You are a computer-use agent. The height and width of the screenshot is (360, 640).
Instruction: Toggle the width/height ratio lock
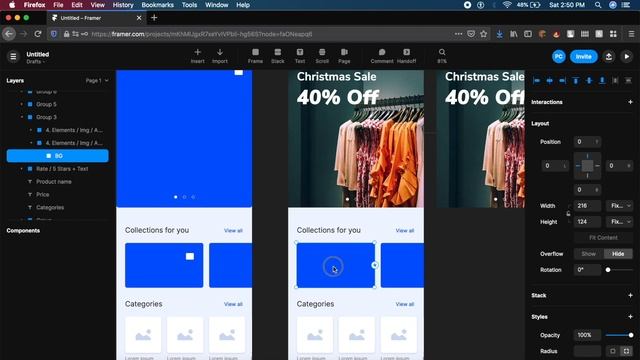coord(568,213)
